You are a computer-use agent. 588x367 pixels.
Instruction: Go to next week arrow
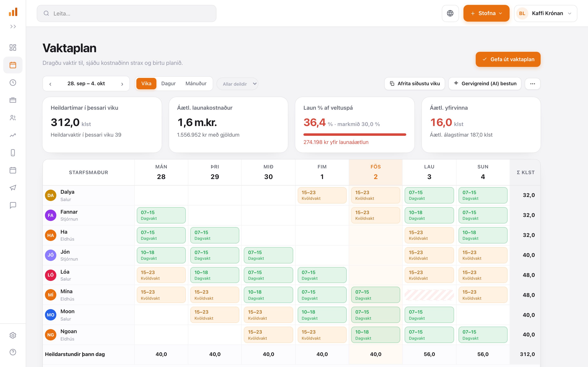pyautogui.click(x=122, y=84)
